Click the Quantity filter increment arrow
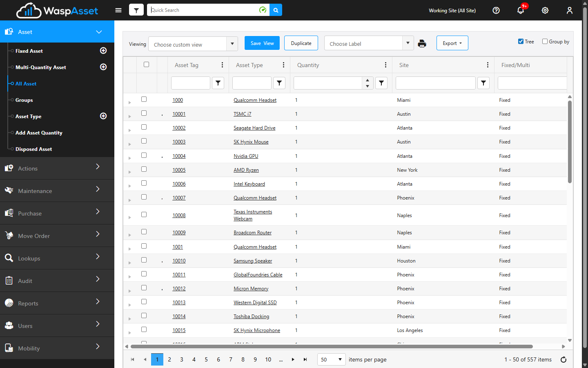This screenshot has width=588, height=368. (x=367, y=80)
